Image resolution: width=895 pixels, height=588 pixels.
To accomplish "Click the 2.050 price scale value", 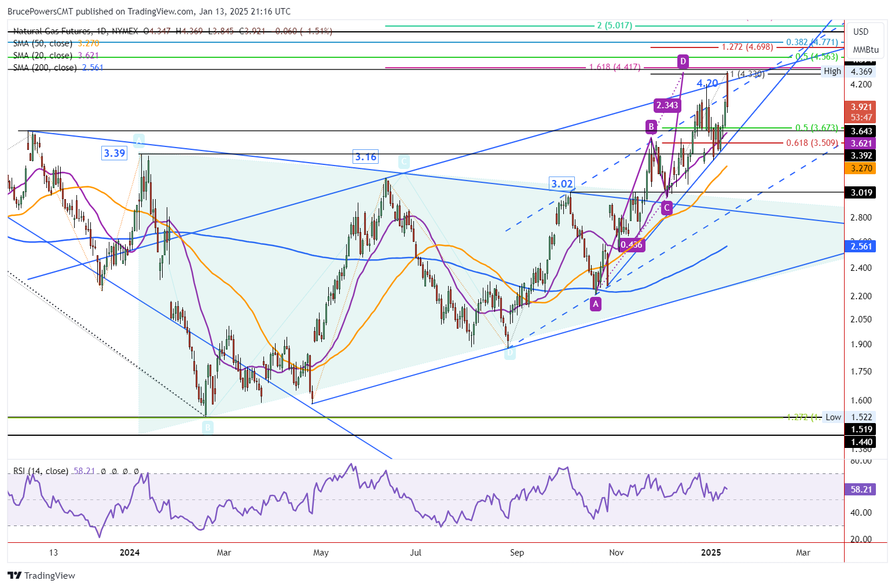I will click(861, 319).
